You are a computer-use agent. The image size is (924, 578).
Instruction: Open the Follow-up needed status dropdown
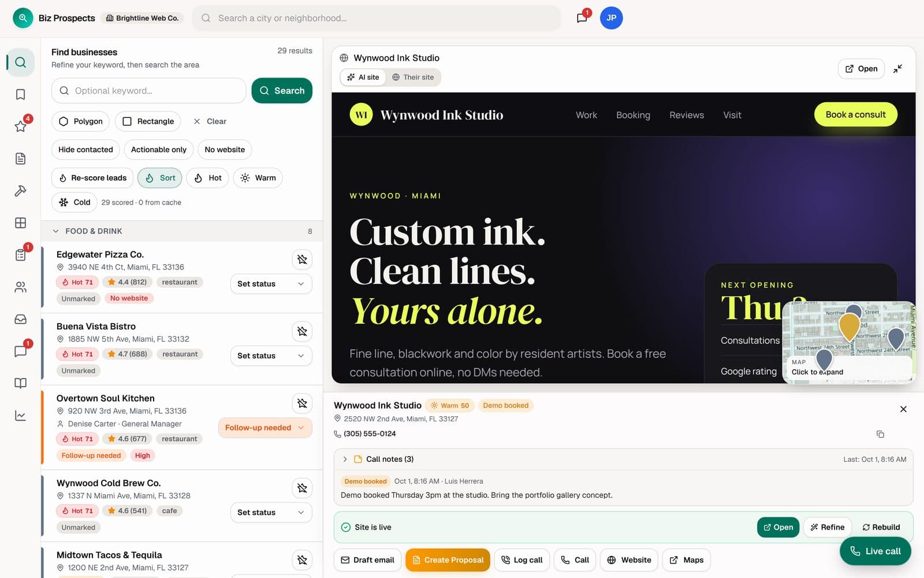(x=265, y=428)
